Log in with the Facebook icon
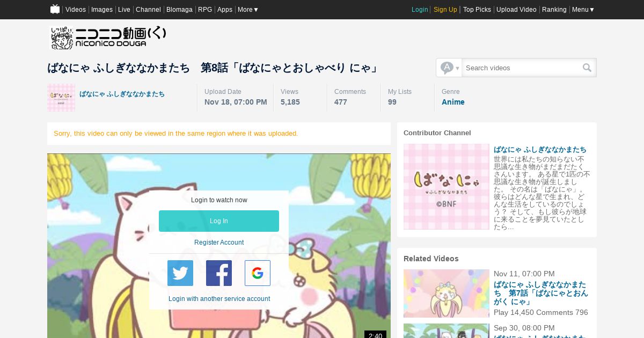This screenshot has height=338, width=644. [x=219, y=273]
